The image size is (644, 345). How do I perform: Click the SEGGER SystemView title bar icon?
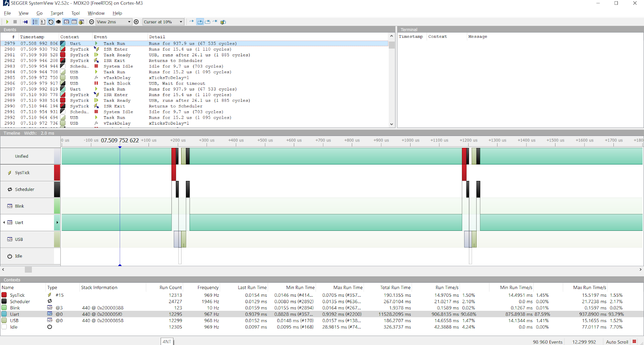click(6, 3)
